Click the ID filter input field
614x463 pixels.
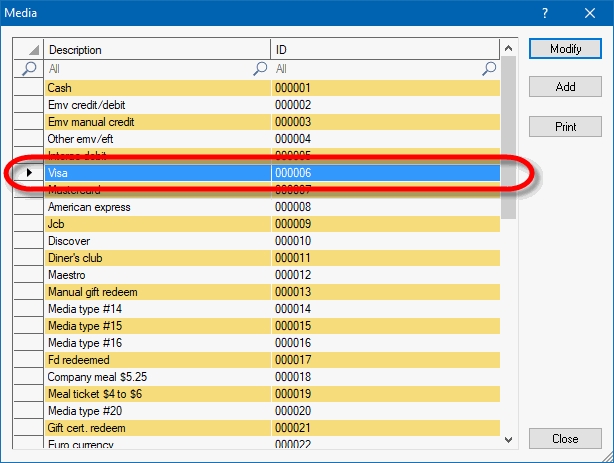(x=376, y=69)
